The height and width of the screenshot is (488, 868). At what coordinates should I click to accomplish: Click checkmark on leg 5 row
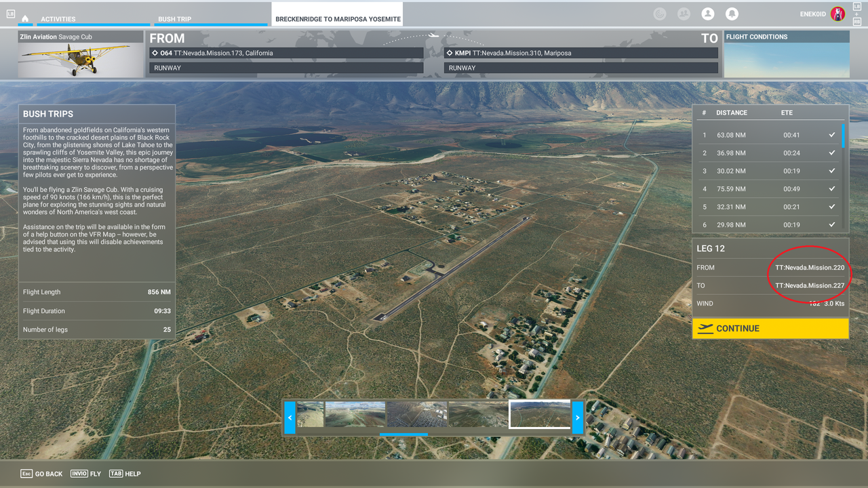click(x=831, y=207)
